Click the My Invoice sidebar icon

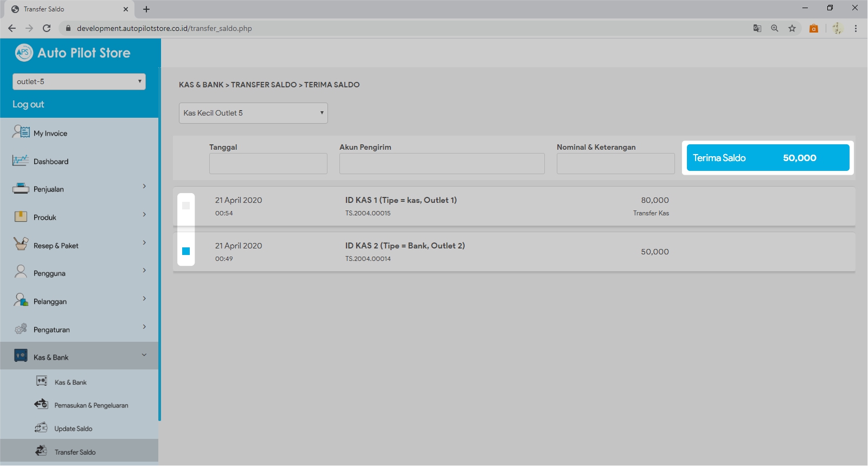[x=21, y=132]
